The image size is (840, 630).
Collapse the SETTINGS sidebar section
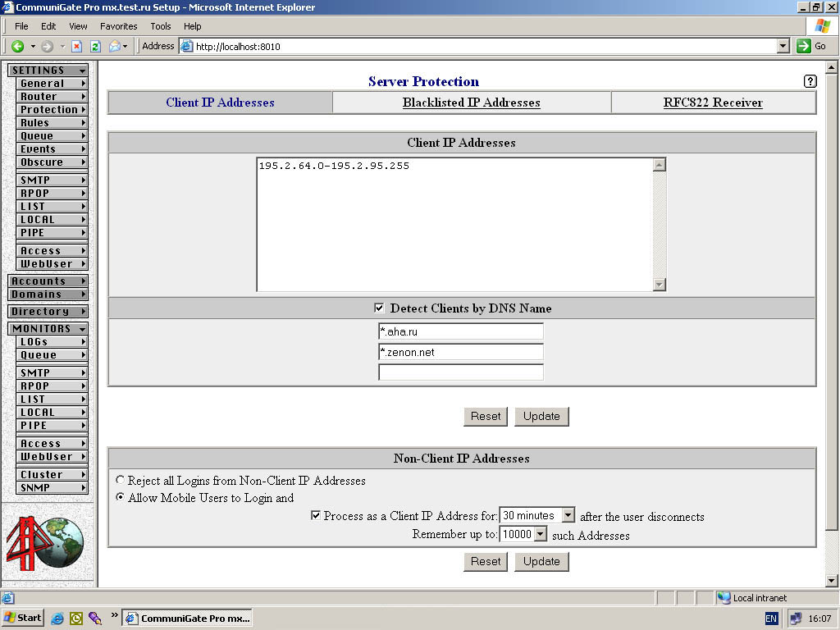coord(48,71)
